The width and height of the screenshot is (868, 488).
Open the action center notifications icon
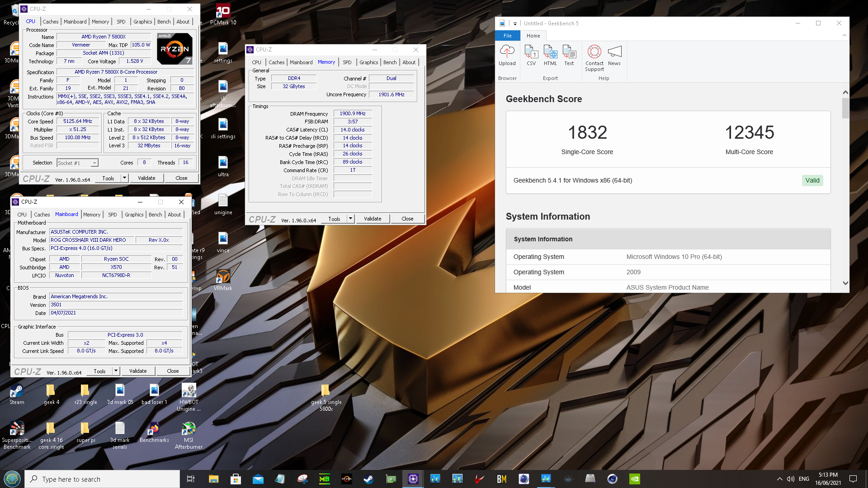853,479
